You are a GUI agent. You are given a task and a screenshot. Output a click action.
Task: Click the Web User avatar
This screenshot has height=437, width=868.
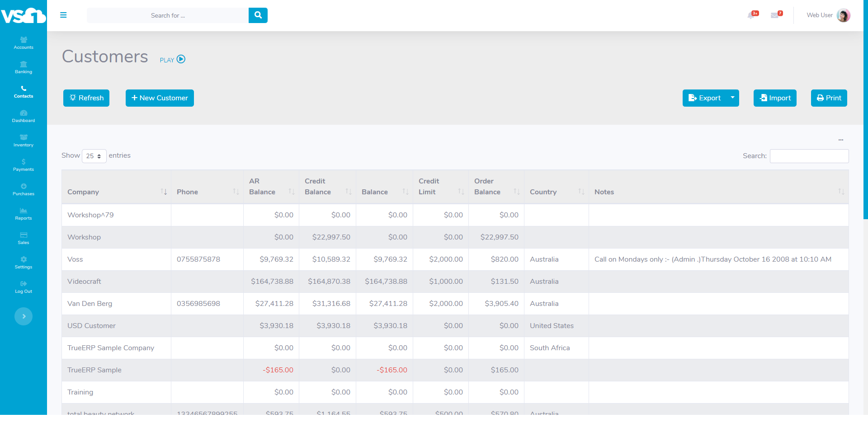pyautogui.click(x=843, y=15)
